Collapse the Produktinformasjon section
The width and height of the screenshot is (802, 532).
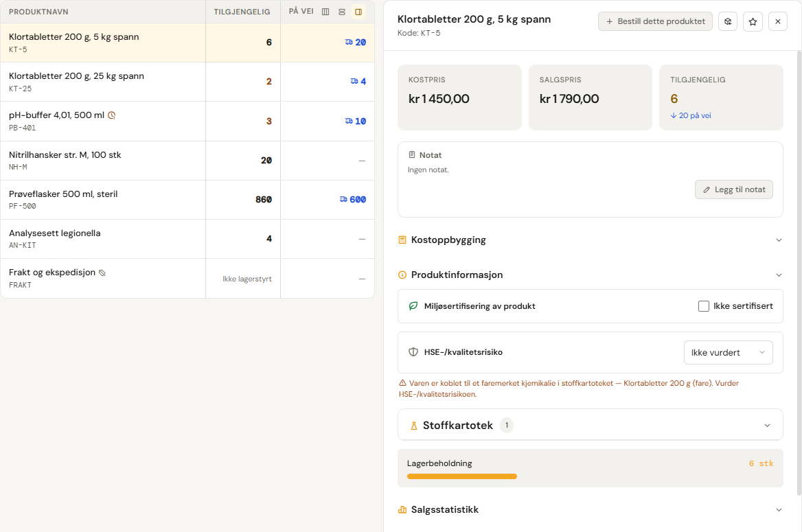click(x=591, y=275)
